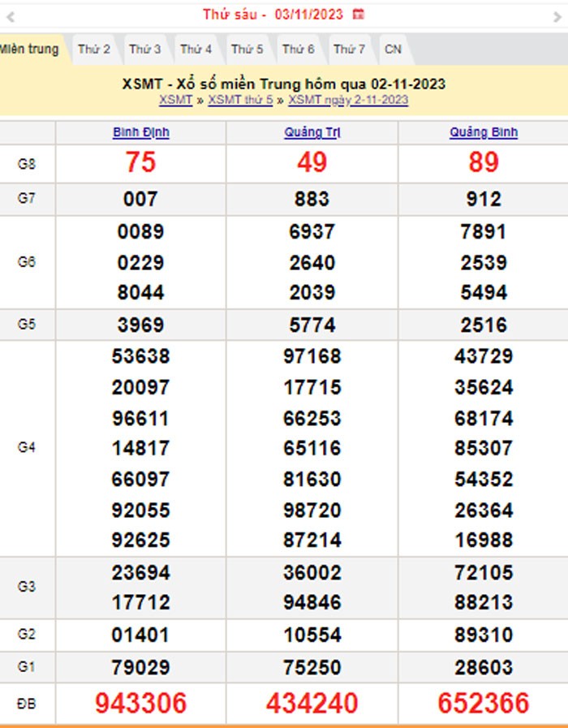
Task: Click the Quảng Trị special prize 434240
Action: 312,703
